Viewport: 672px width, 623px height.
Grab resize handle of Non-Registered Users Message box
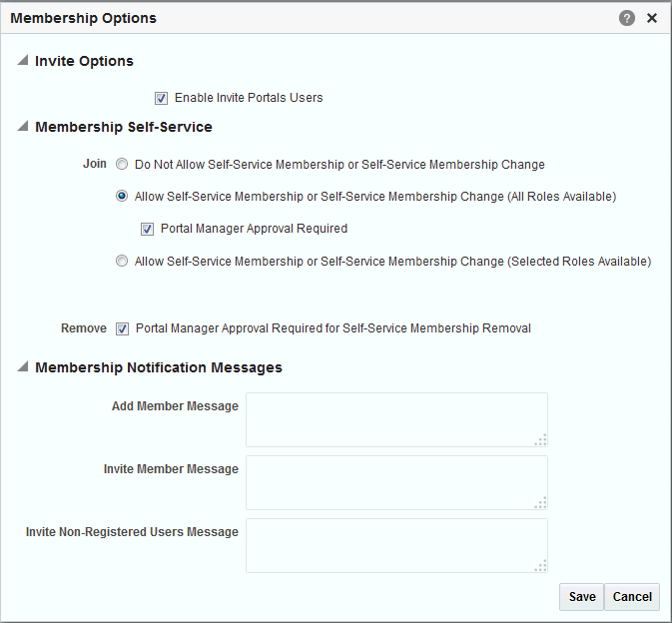click(x=541, y=565)
